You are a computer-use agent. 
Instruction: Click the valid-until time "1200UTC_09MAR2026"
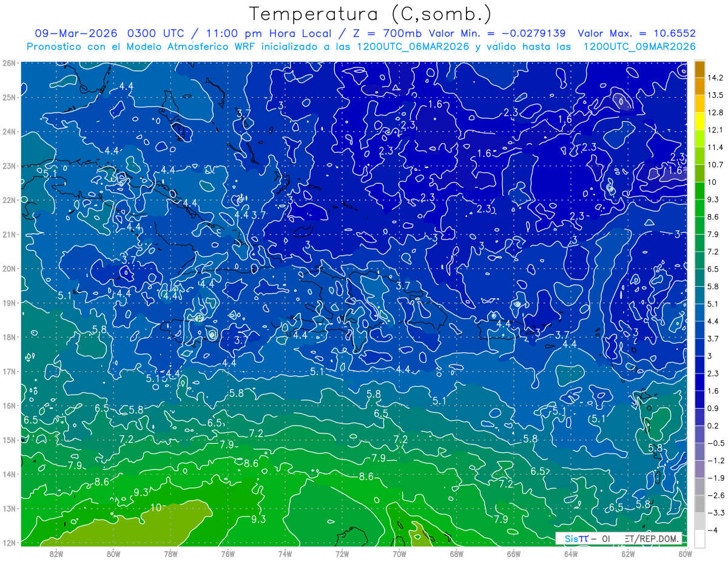[639, 46]
